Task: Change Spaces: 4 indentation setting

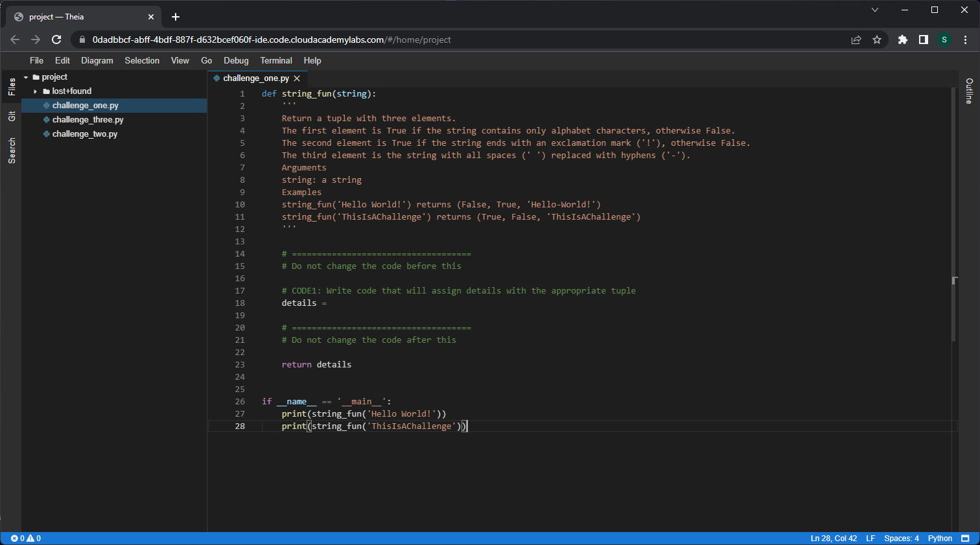Action: [x=902, y=539]
